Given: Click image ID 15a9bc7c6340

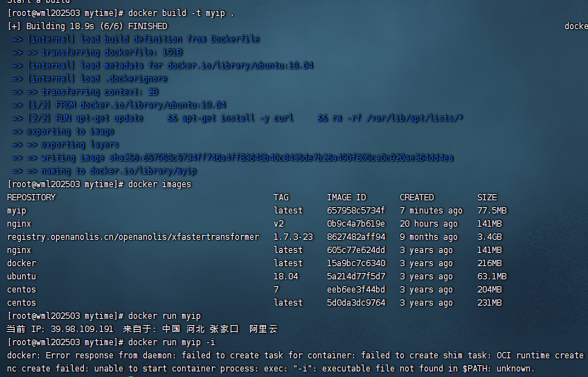Looking at the screenshot, I should pyautogui.click(x=356, y=263).
